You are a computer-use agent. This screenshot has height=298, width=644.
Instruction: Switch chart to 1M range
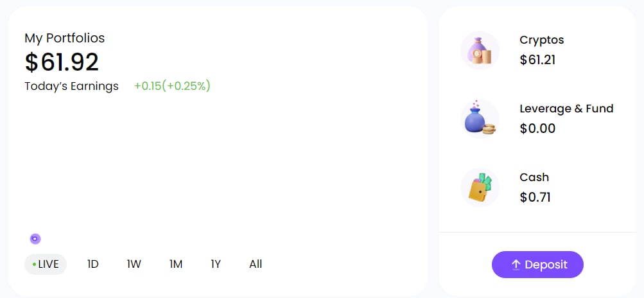coord(176,264)
